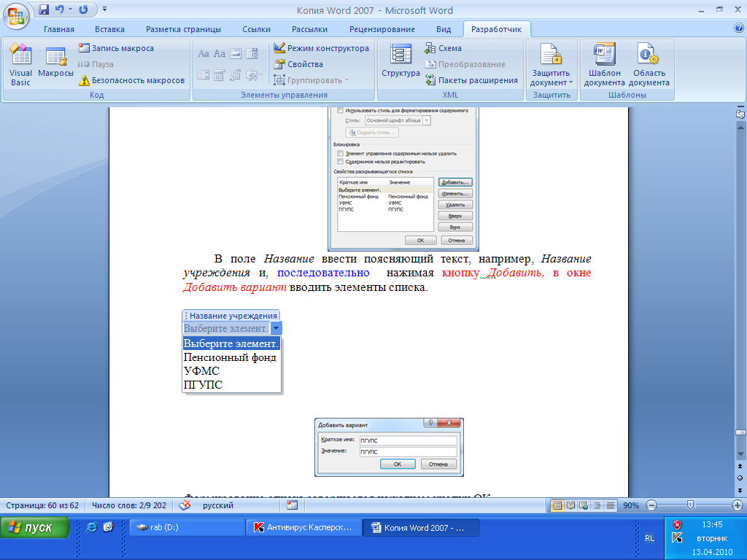Click page counter Страница: 60 из 62
This screenshot has height=560, width=747.
(42, 506)
